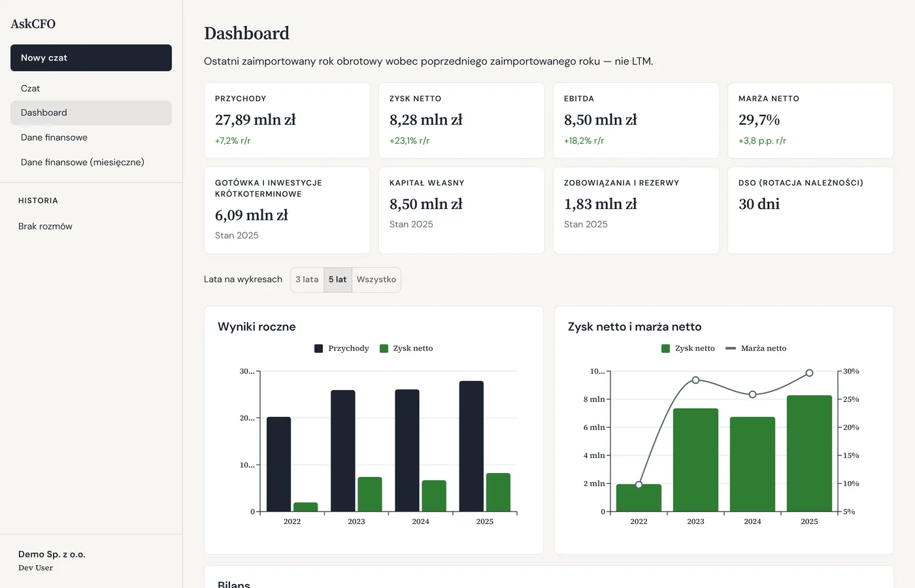
Task: Show Wszystko years on charts
Action: (x=376, y=280)
